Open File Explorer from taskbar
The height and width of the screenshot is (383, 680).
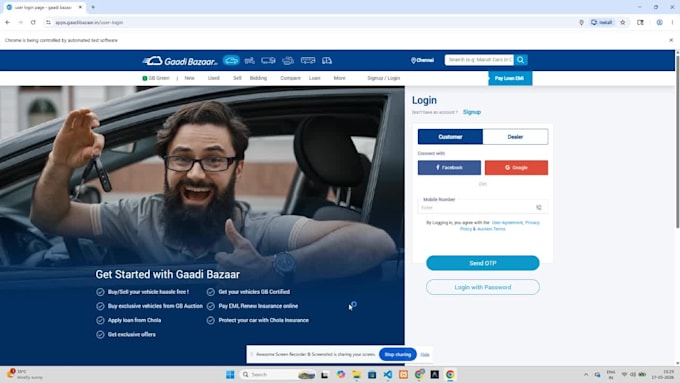[x=356, y=374]
